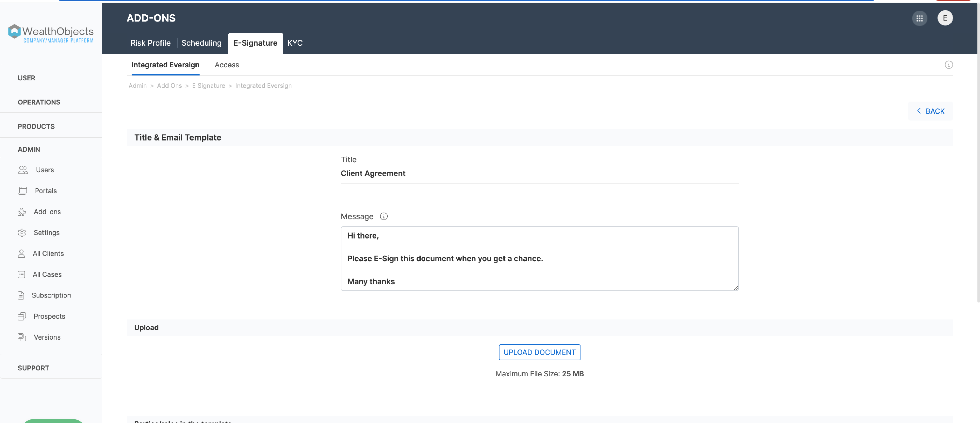Viewport: 980px width, 423px height.
Task: Click Add Ons breadcrumb link
Action: pyautogui.click(x=169, y=86)
